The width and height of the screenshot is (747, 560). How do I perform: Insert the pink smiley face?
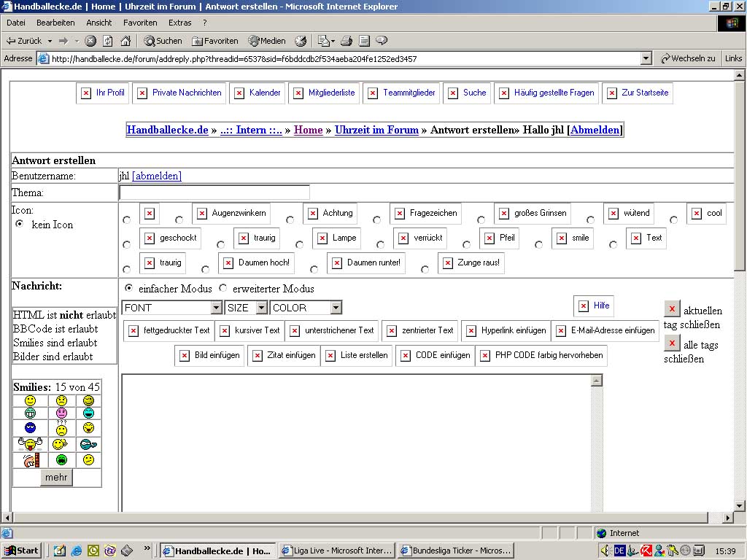(x=61, y=413)
